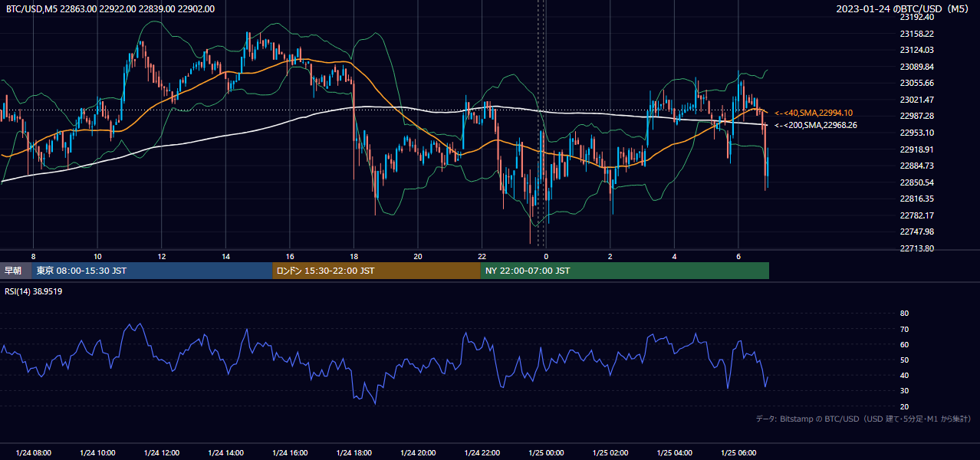Click hour tick 4 under price chart
Screen dimensions: 980x460
(674, 256)
